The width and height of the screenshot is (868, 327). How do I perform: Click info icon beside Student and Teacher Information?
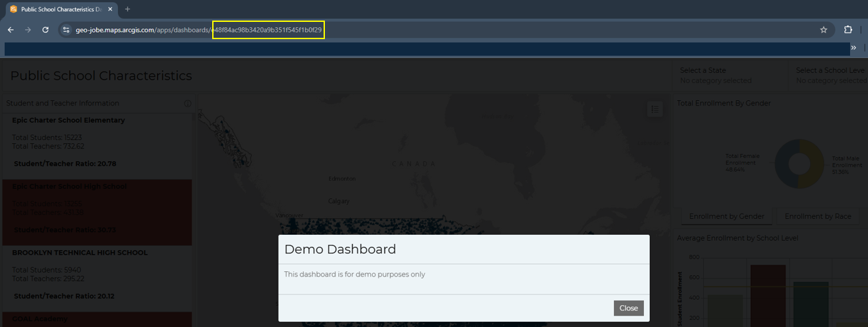click(x=188, y=103)
